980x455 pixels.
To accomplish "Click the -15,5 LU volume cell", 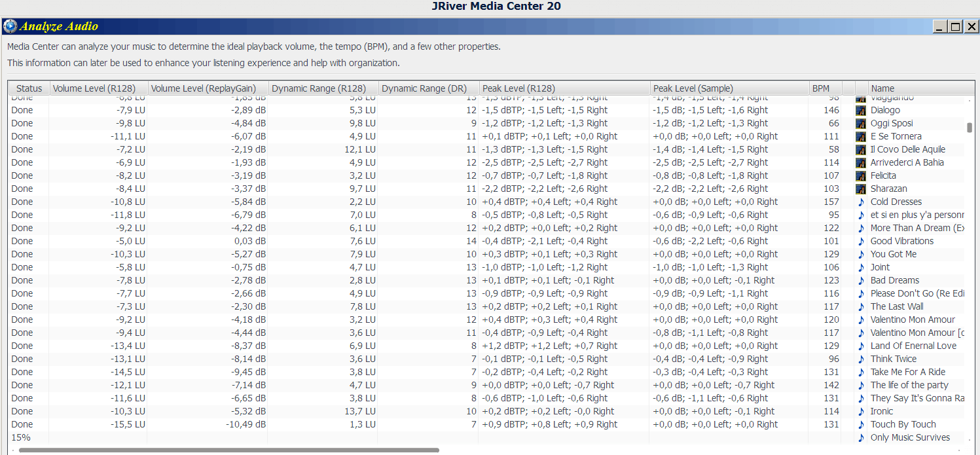I will click(128, 424).
